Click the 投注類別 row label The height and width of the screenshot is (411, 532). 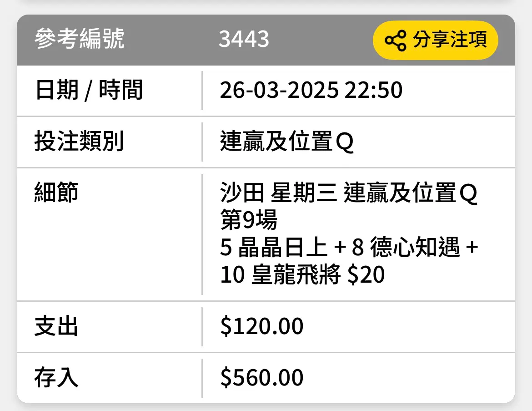(x=79, y=141)
